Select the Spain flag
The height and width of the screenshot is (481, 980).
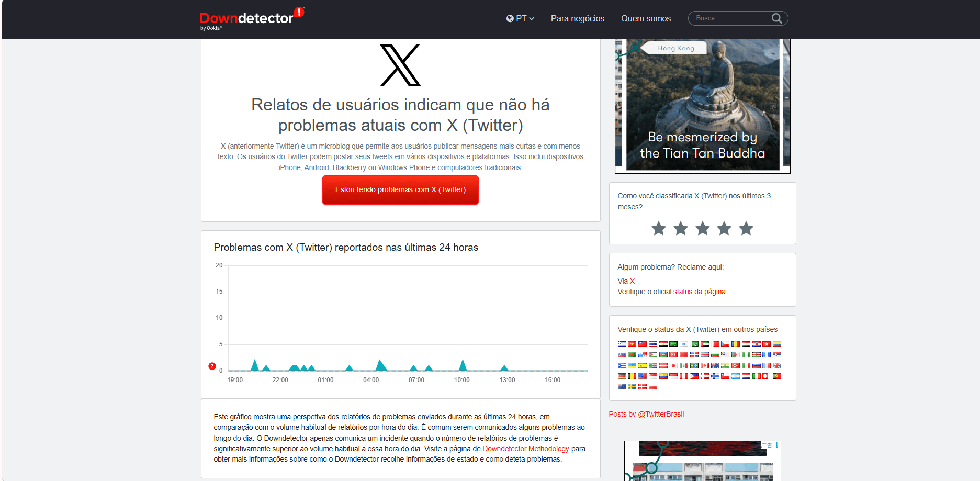click(643, 365)
